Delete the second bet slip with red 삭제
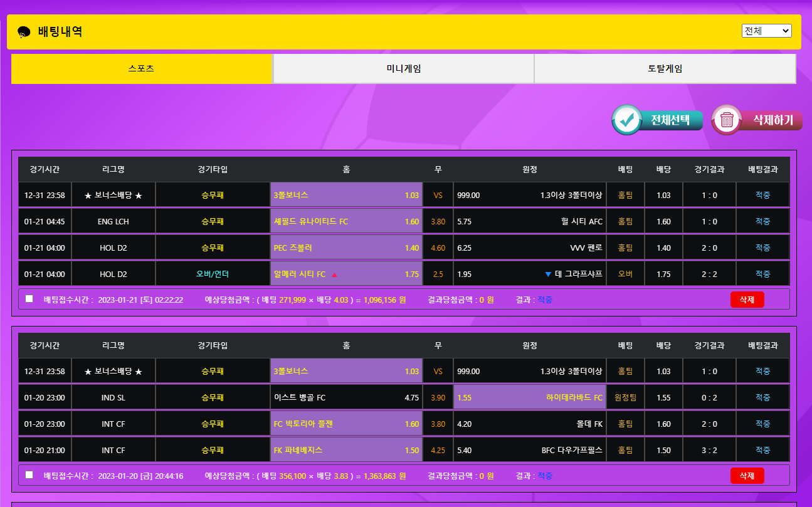This screenshot has width=812, height=507. point(747,476)
